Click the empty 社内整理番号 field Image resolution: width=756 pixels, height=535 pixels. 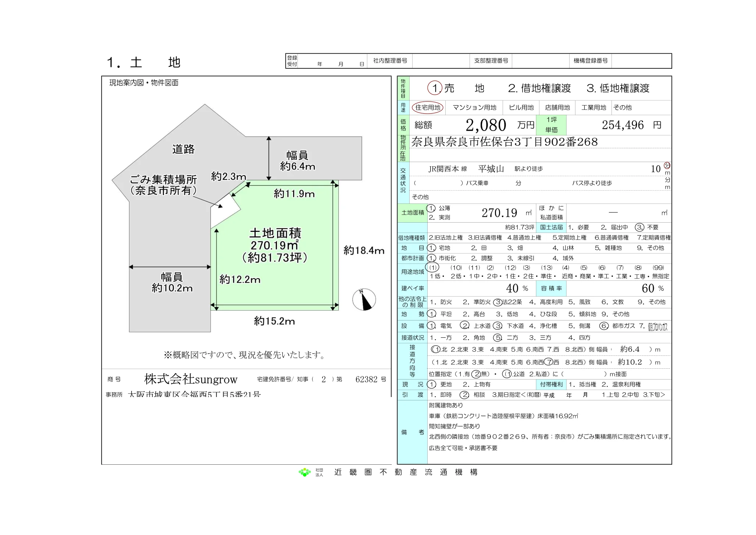click(x=441, y=61)
